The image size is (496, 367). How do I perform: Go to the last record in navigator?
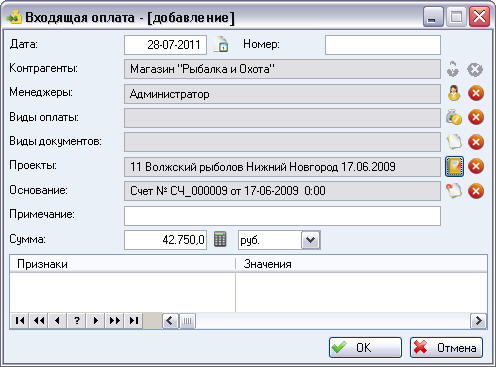pyautogui.click(x=134, y=321)
